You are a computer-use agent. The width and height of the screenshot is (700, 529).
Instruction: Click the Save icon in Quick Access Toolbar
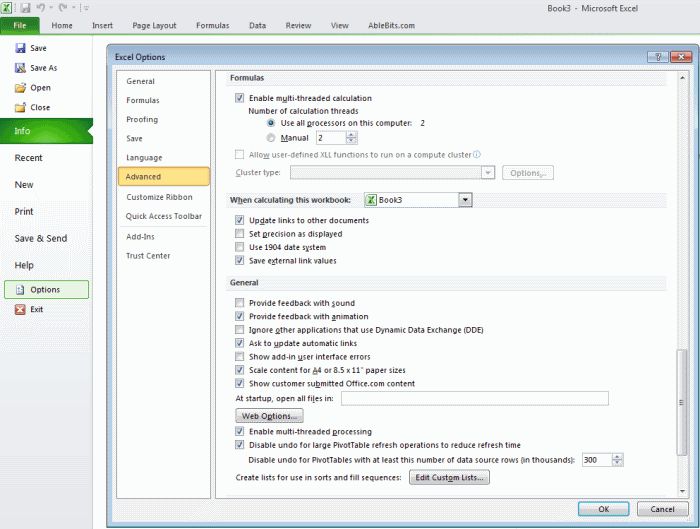[x=25, y=8]
